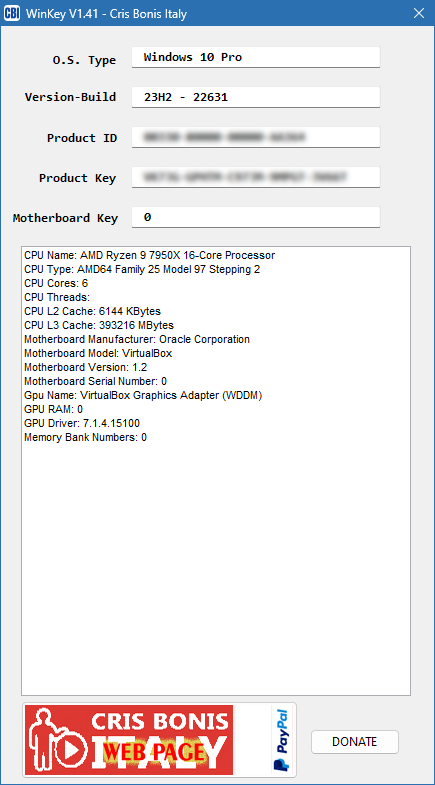Close the WinKey window
The image size is (435, 785).
[419, 13]
